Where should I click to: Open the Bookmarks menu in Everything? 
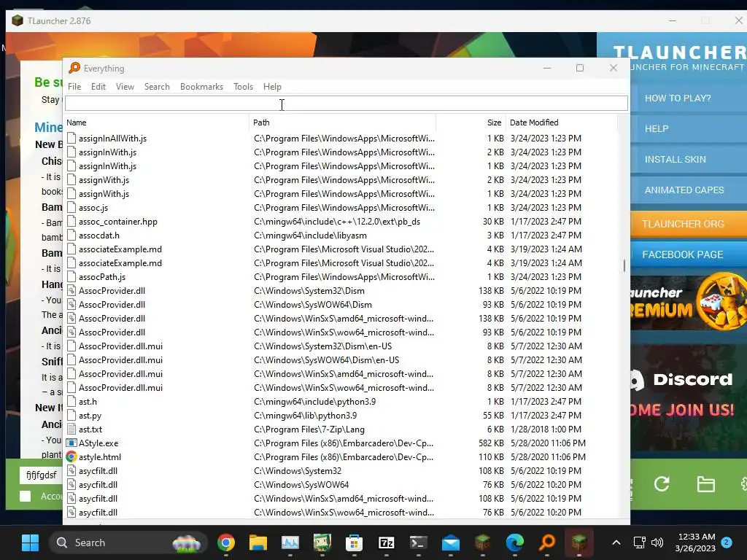click(201, 87)
